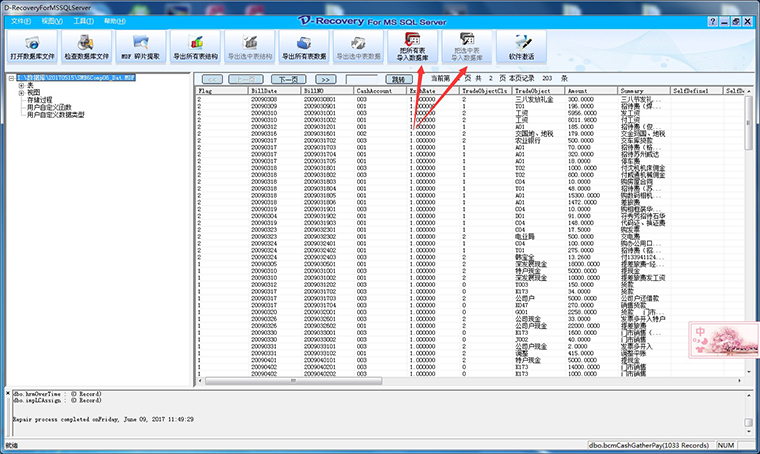Close the log output panel
The width and height of the screenshot is (760, 454).
tap(8, 393)
